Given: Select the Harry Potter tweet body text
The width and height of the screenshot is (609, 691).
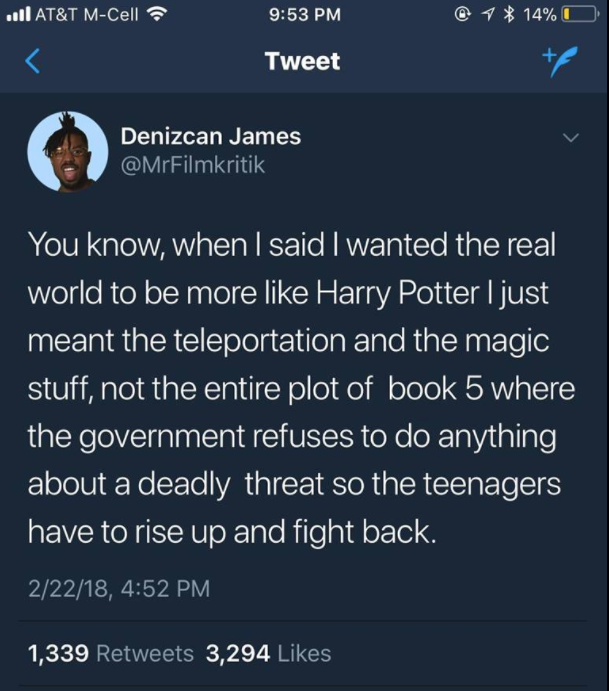Looking at the screenshot, I should pos(301,388).
